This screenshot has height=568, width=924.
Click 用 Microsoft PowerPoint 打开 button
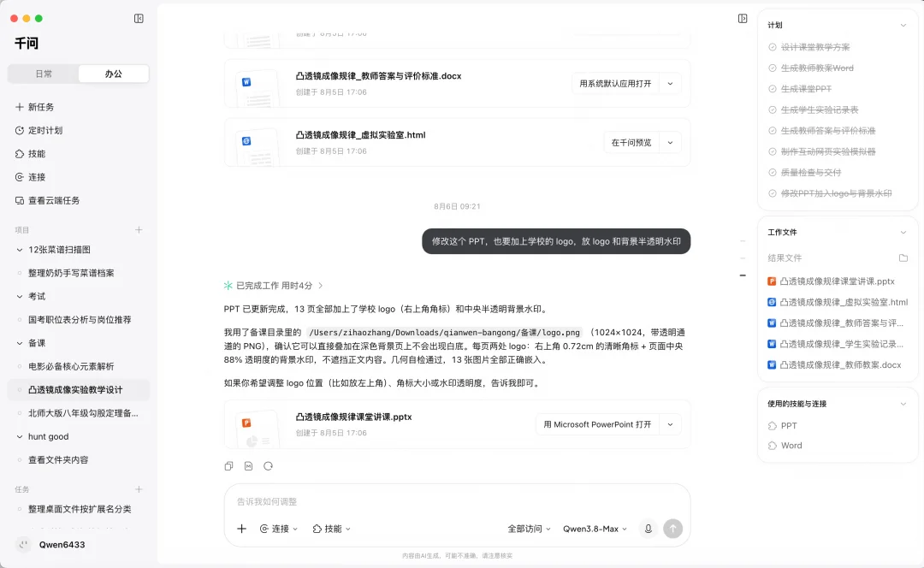pos(597,424)
